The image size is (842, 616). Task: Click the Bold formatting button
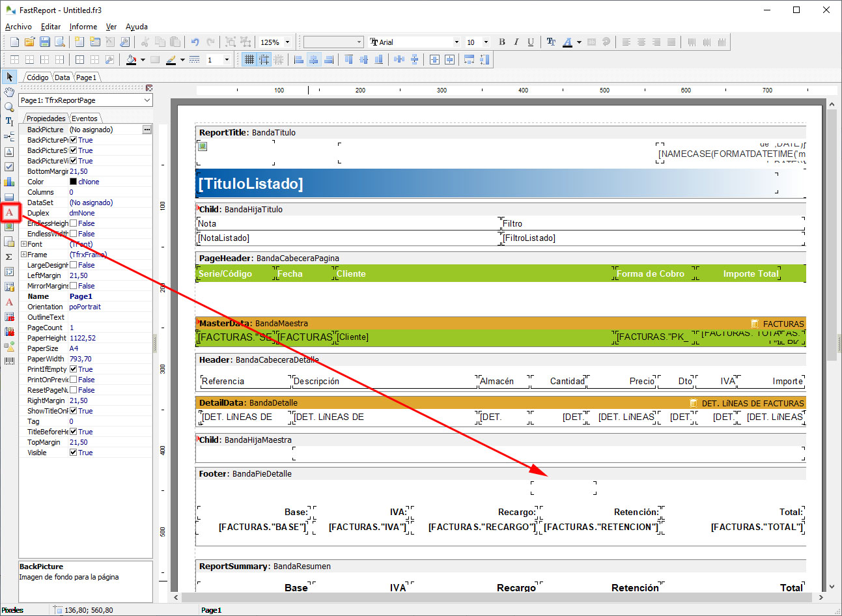click(x=501, y=42)
